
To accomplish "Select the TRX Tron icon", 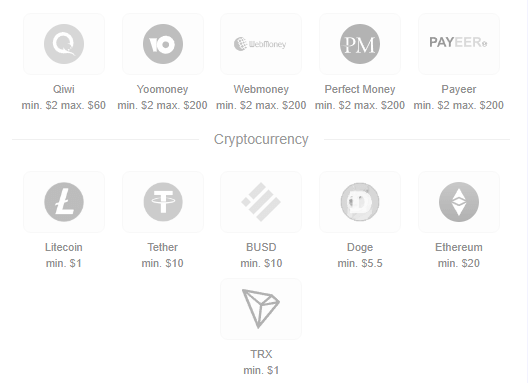I will (x=261, y=309).
